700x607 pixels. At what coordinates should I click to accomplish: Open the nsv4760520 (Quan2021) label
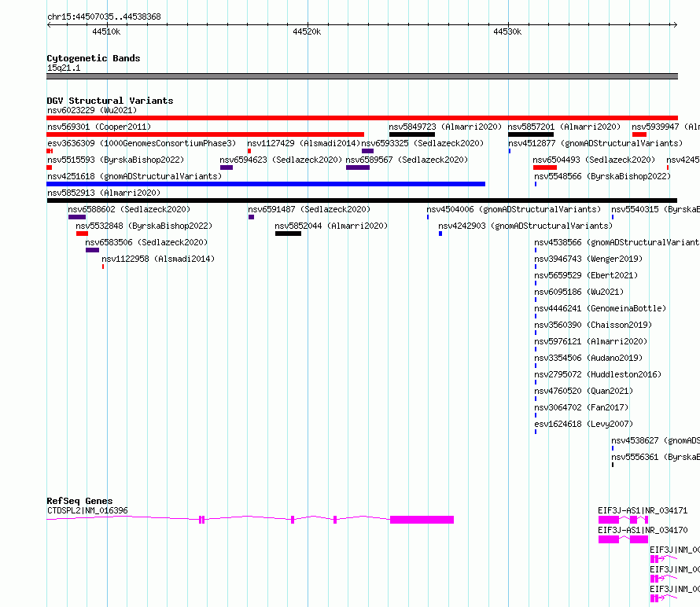coord(584,391)
